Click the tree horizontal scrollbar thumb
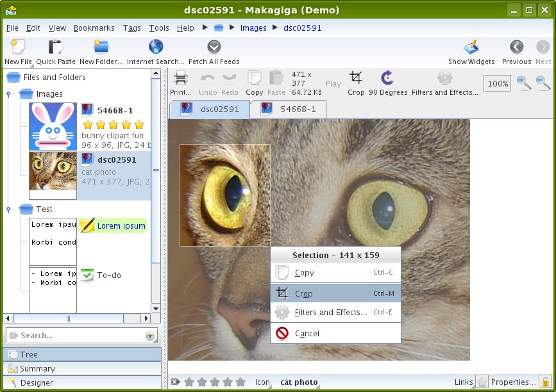Viewport: 556px width, 392px height. tap(68, 318)
